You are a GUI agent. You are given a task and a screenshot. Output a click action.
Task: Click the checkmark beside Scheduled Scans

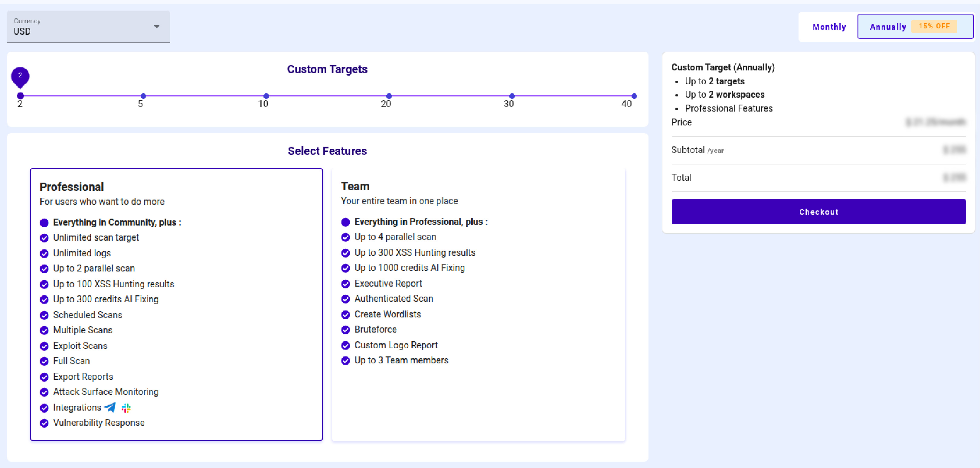(44, 315)
